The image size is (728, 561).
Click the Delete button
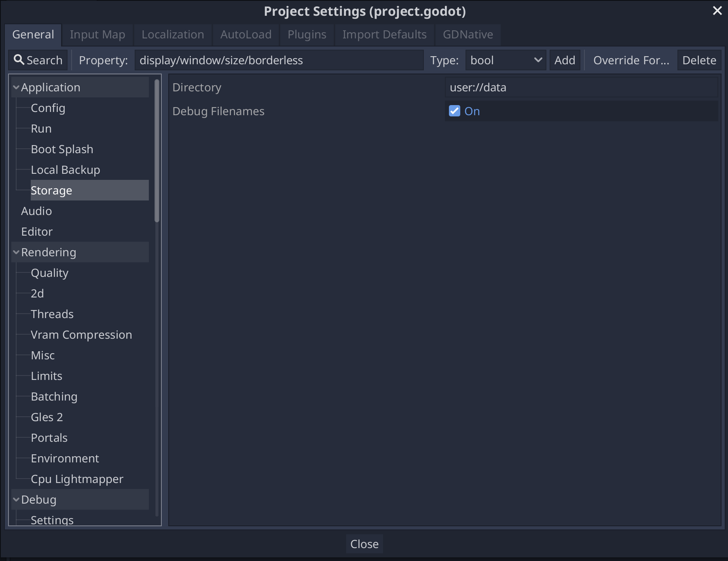pos(699,60)
